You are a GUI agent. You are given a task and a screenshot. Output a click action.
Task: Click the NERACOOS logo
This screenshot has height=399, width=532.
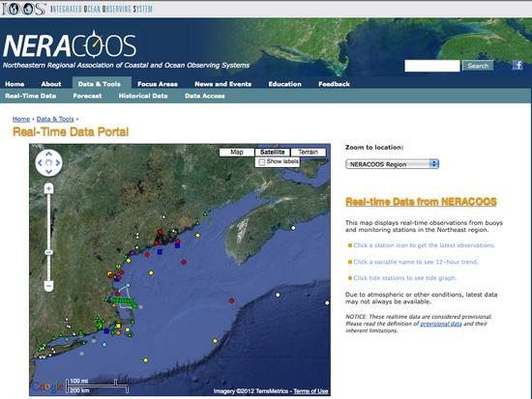(70, 45)
